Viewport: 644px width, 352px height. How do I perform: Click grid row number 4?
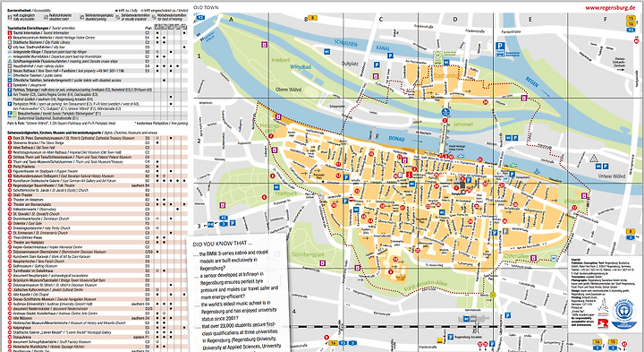click(x=293, y=312)
